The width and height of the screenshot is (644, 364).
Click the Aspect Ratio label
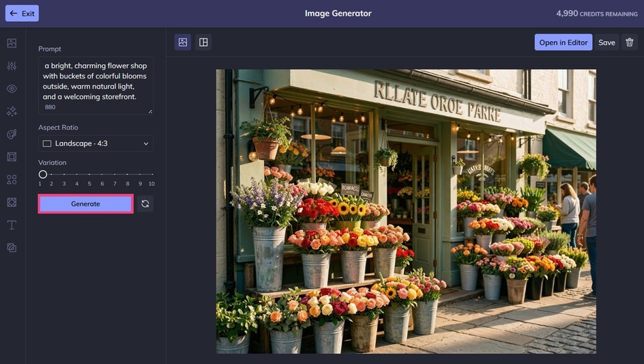tap(58, 128)
